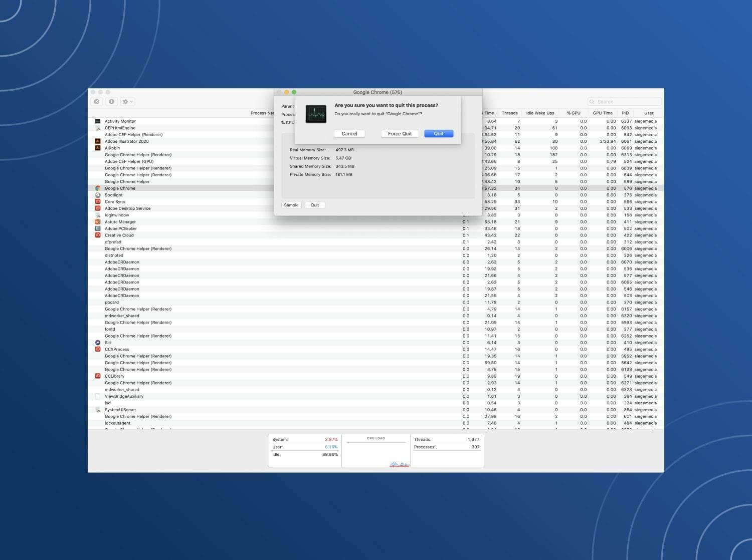Sort by the % GPU column header
The height and width of the screenshot is (560, 752).
[574, 113]
